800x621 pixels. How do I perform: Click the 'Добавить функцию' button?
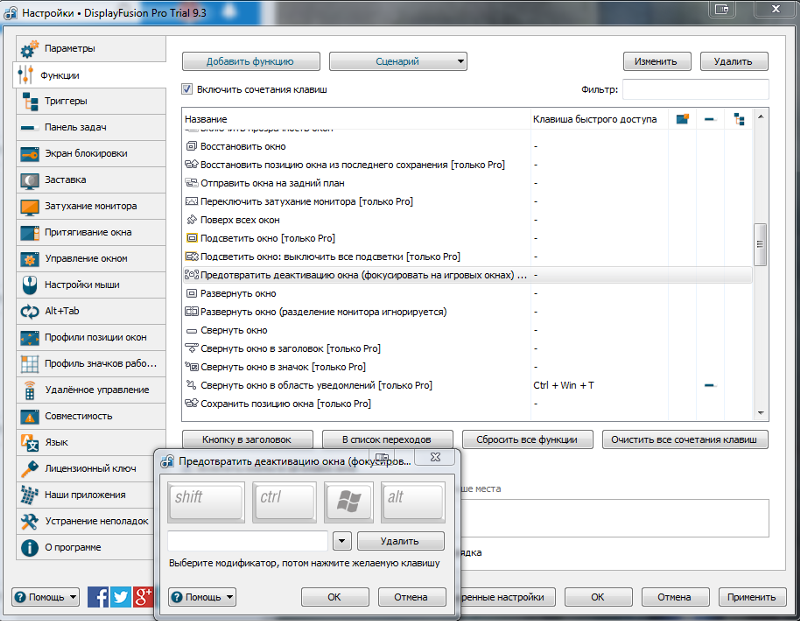(x=250, y=61)
